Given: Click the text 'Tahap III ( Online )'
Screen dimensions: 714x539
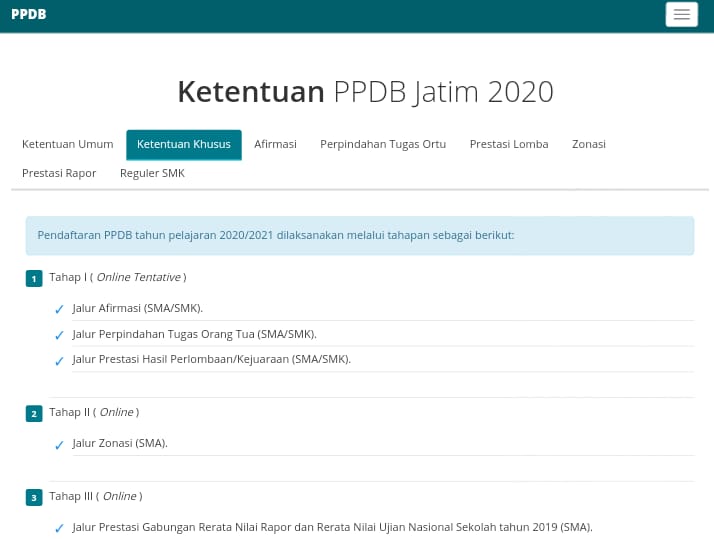Looking at the screenshot, I should pyautogui.click(x=96, y=496).
